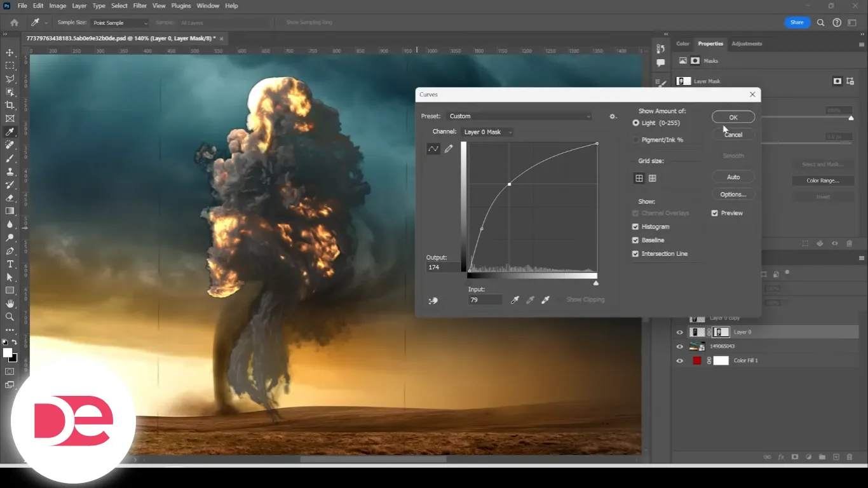The image size is (868, 488).
Task: Select the Crop tool
Action: click(x=10, y=105)
